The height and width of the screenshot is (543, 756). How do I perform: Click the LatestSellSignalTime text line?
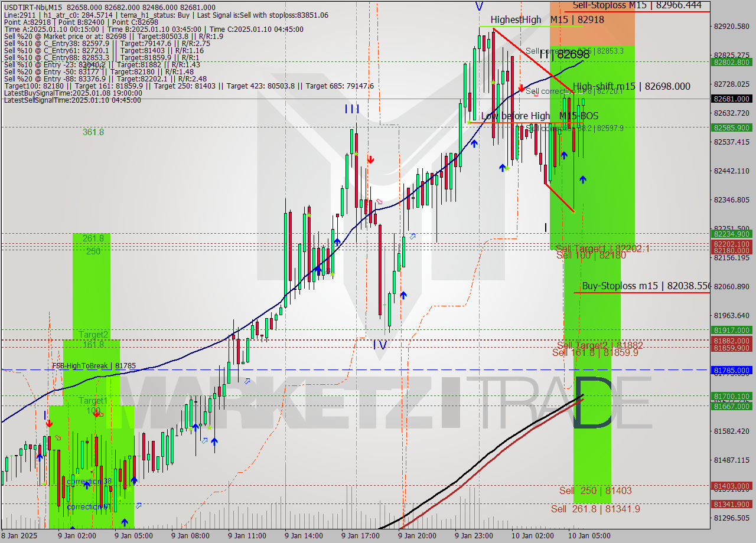[72, 100]
